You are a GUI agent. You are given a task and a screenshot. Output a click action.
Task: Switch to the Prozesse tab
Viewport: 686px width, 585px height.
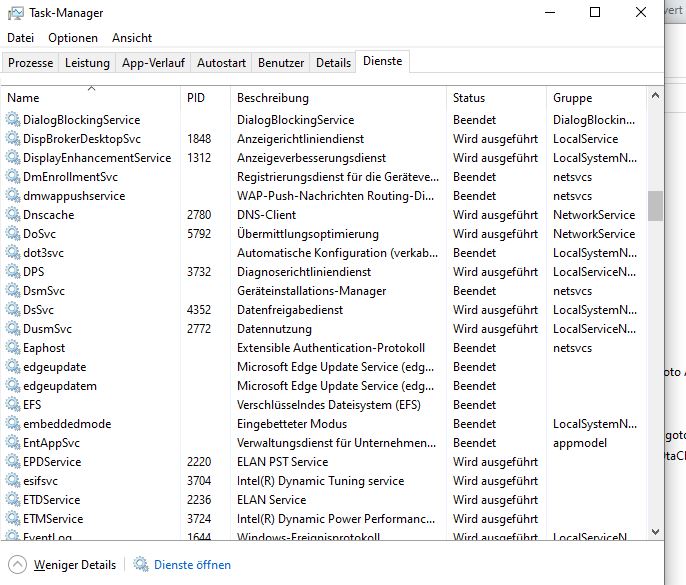[x=31, y=63]
